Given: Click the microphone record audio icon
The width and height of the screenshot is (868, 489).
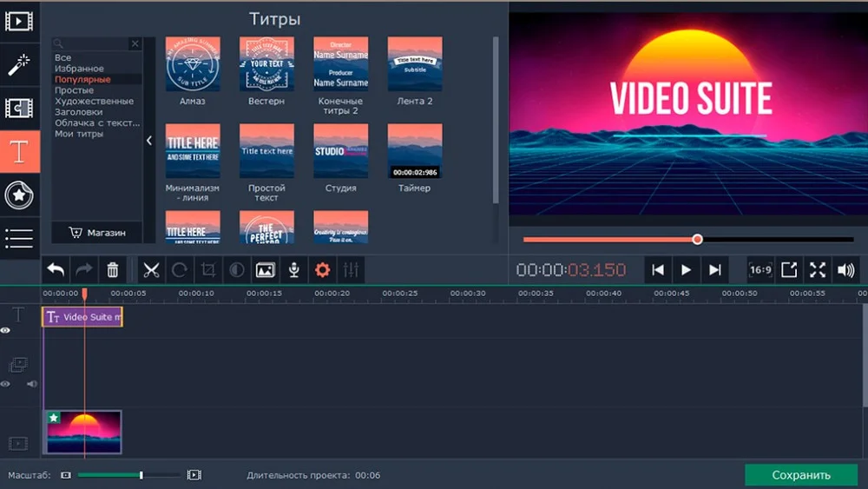Looking at the screenshot, I should pyautogui.click(x=294, y=270).
